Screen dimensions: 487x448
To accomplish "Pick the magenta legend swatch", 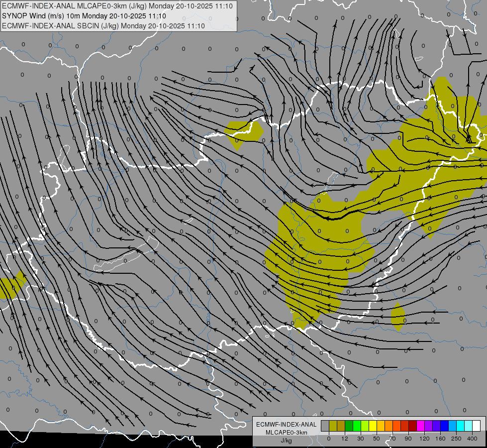I will (x=420, y=426).
